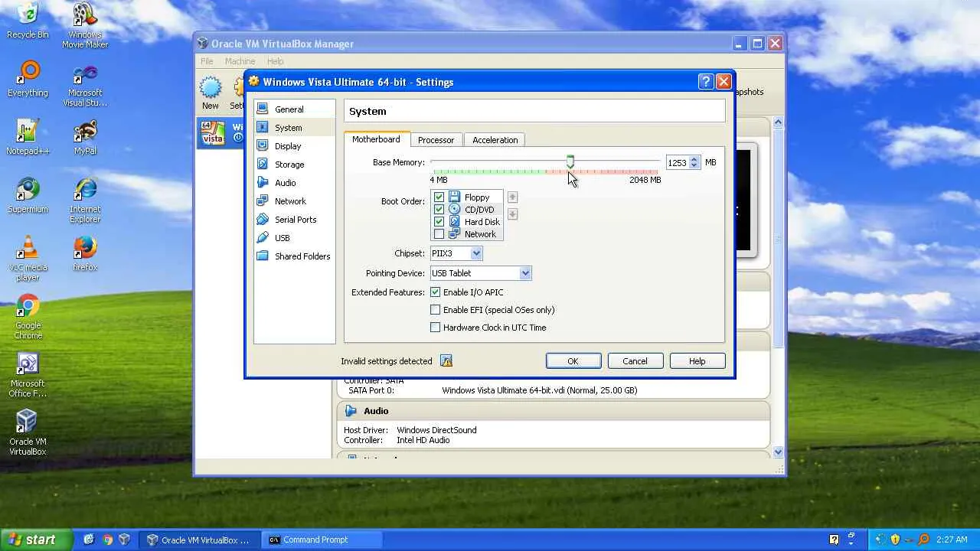Cancel the Settings dialog
The height and width of the screenshot is (551, 980).
click(635, 361)
